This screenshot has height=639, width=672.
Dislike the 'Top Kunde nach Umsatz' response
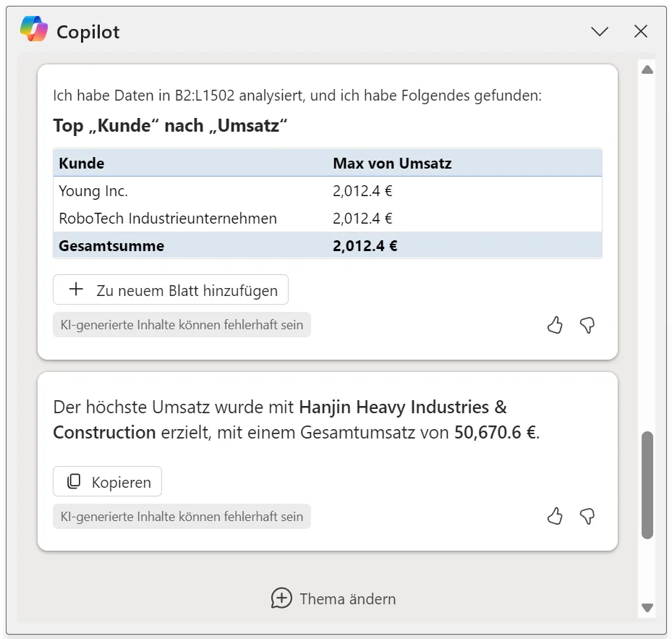[587, 325]
